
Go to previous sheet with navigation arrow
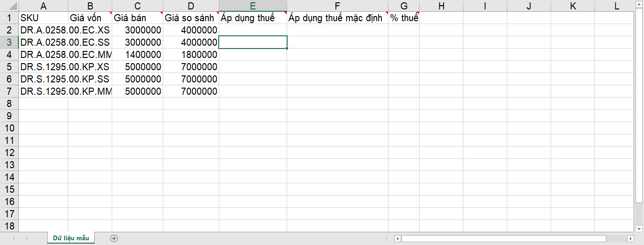pos(14,238)
